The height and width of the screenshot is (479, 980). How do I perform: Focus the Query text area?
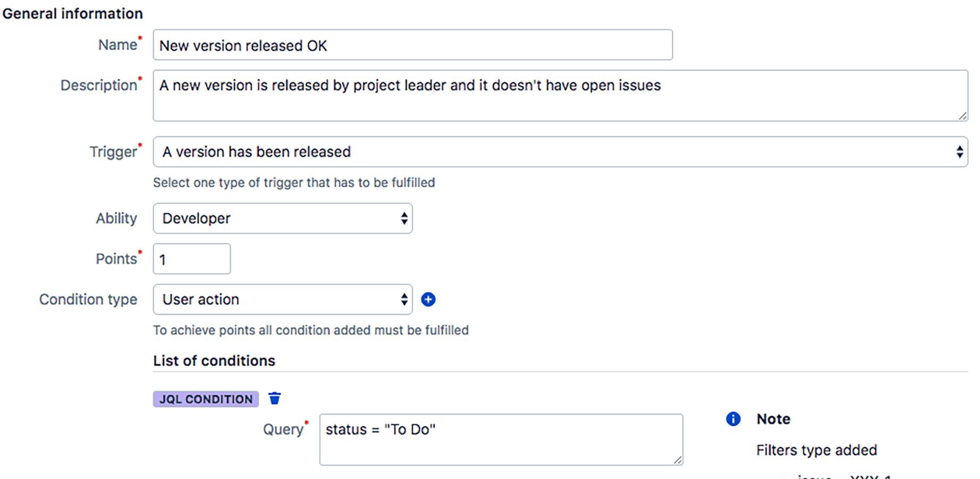501,440
